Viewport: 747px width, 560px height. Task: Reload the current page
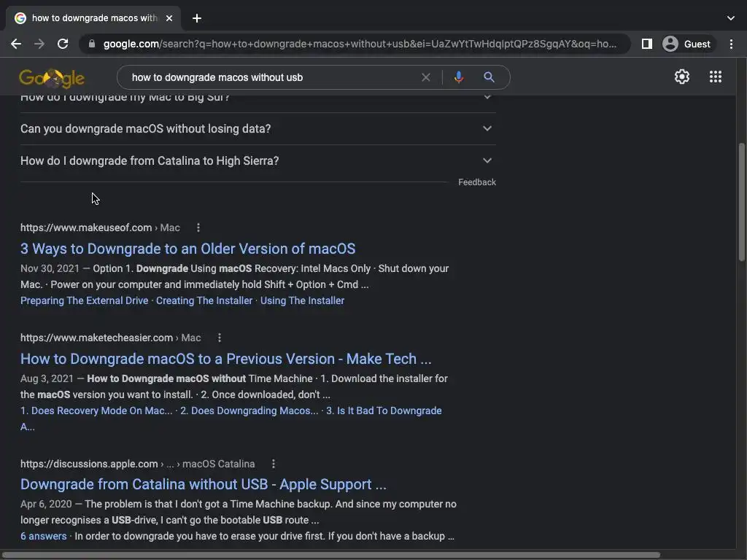click(x=63, y=44)
